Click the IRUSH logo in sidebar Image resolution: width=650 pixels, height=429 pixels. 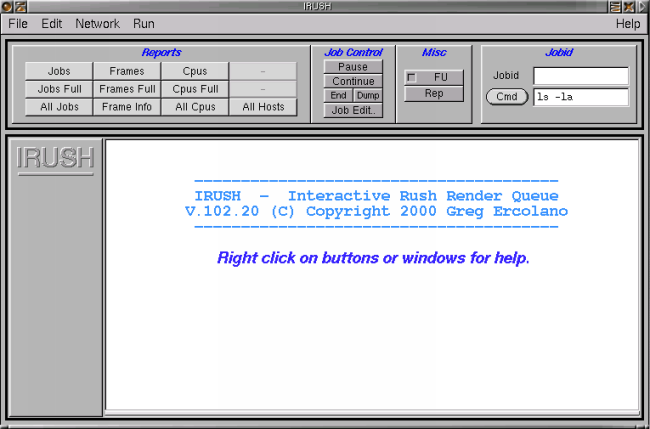tap(55, 158)
